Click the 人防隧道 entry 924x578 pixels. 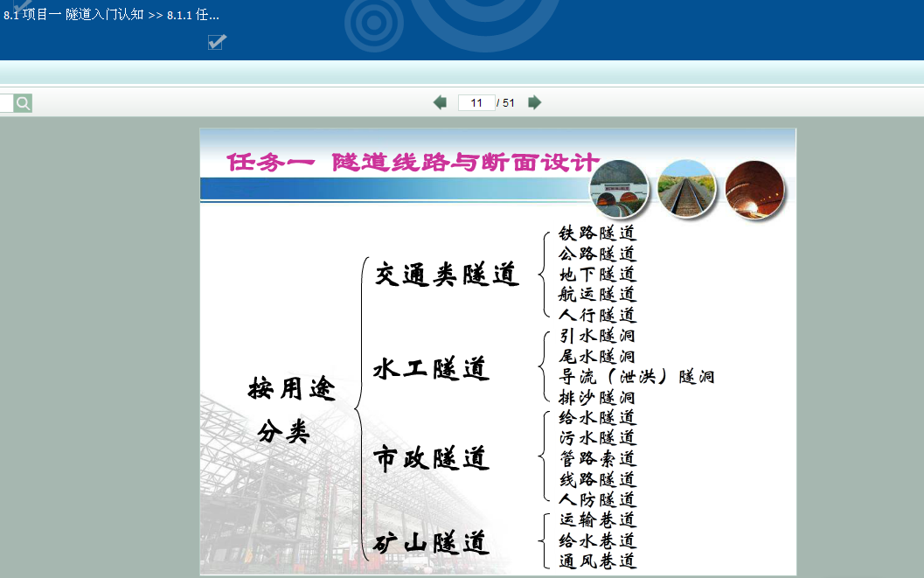598,499
